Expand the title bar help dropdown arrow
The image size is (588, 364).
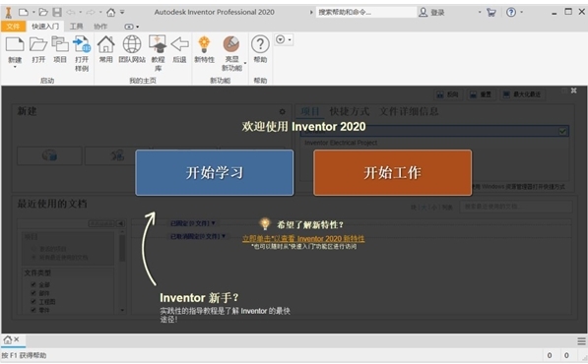(x=522, y=13)
